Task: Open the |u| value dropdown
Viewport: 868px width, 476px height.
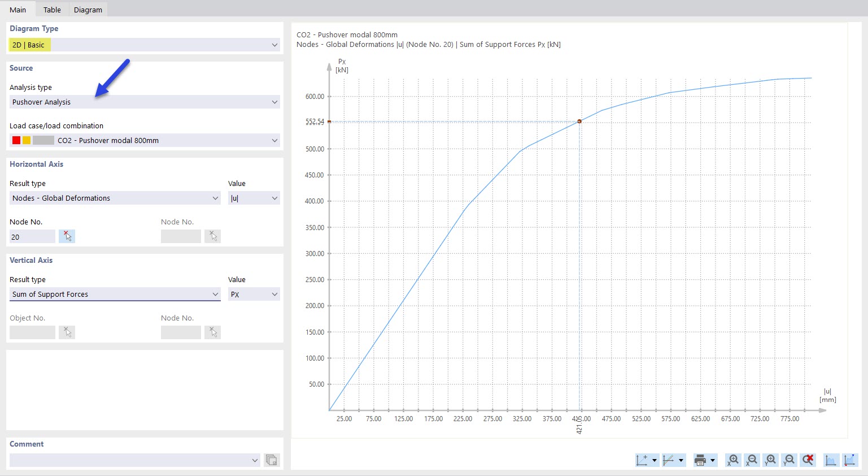Action: 254,198
